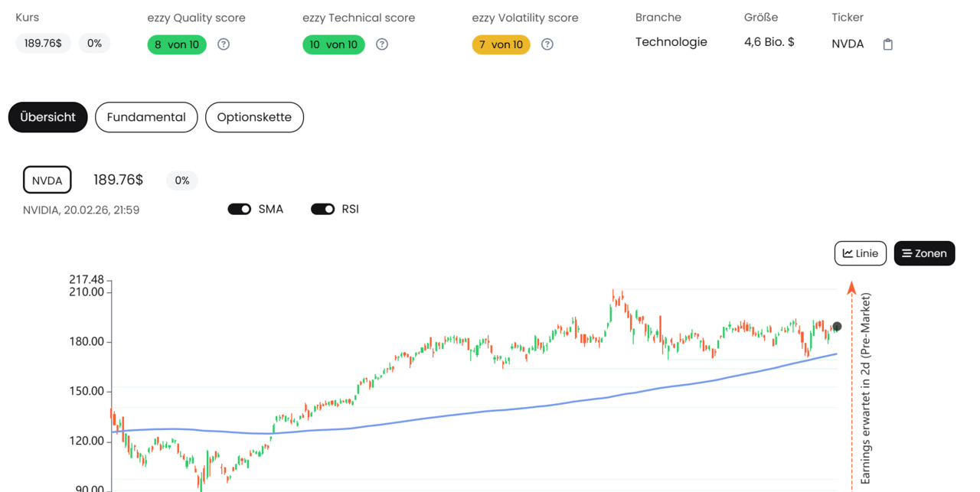Open the Übersicht tab

[x=47, y=117]
